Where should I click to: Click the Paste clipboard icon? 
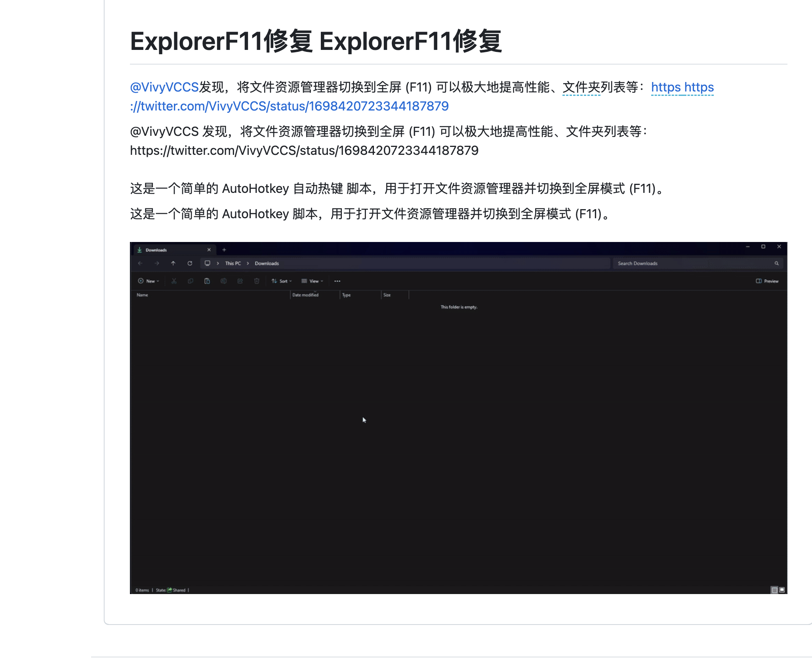207,281
